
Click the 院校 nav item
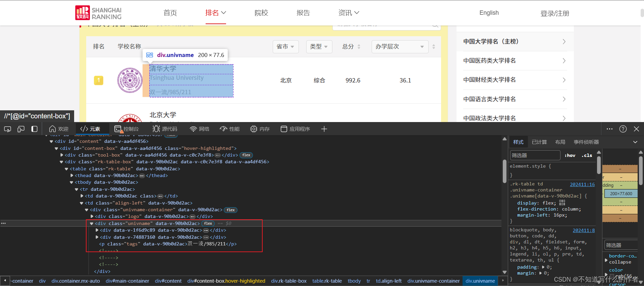(261, 13)
